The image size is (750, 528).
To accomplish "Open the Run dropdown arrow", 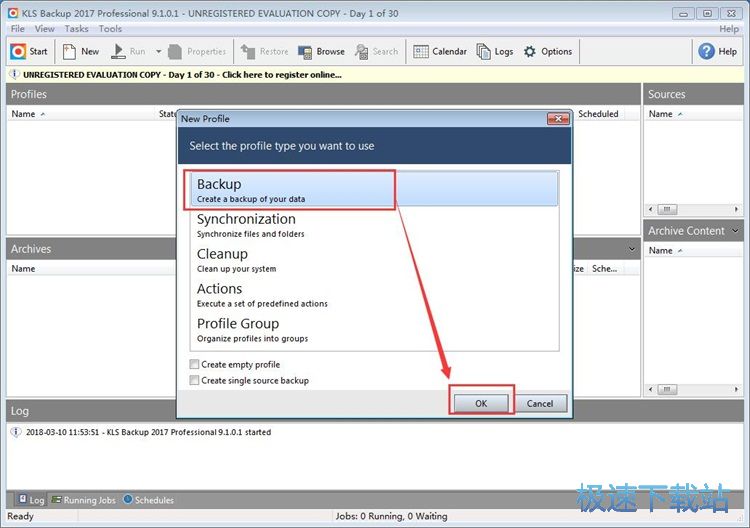I will coord(158,51).
